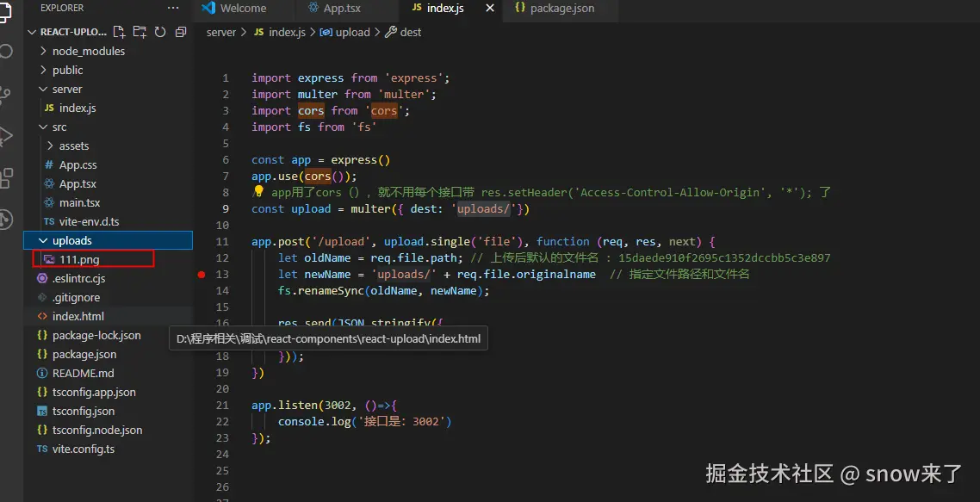This screenshot has height=502, width=980.
Task: Open Extensions view in activity bar
Action: [x=6, y=177]
